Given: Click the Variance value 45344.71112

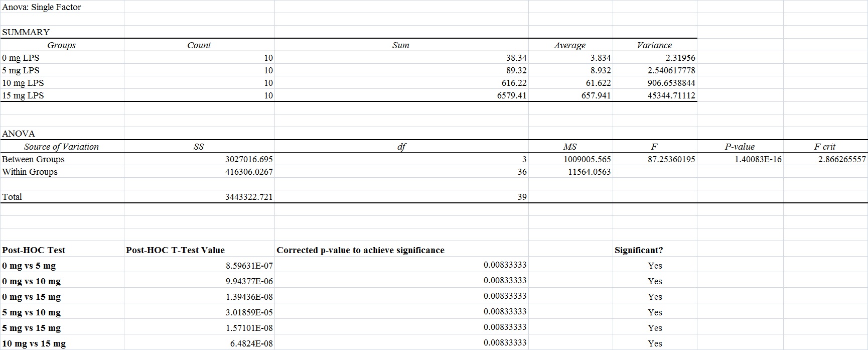Looking at the screenshot, I should click(671, 95).
